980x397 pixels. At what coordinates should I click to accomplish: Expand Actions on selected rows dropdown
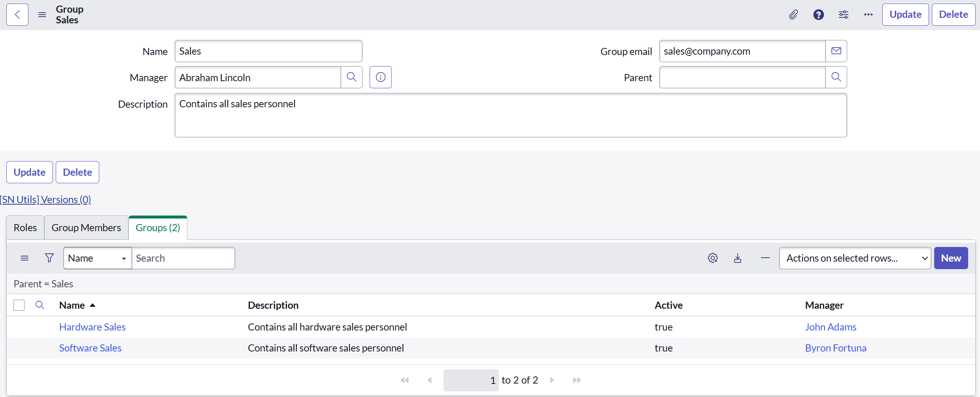(x=855, y=258)
